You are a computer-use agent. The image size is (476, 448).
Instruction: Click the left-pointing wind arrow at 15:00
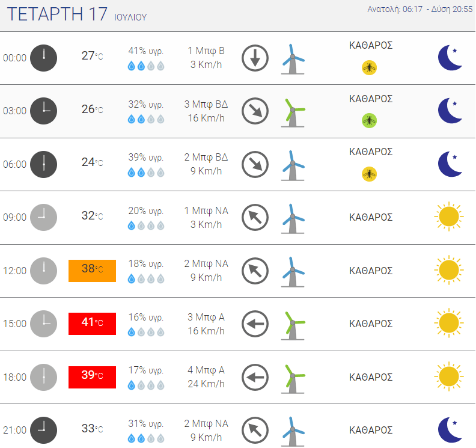[x=255, y=324]
